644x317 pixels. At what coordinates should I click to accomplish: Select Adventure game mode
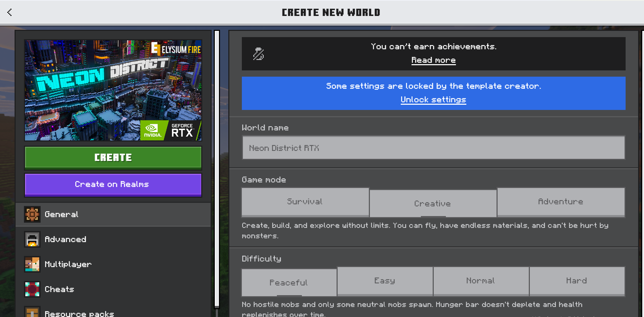click(561, 202)
